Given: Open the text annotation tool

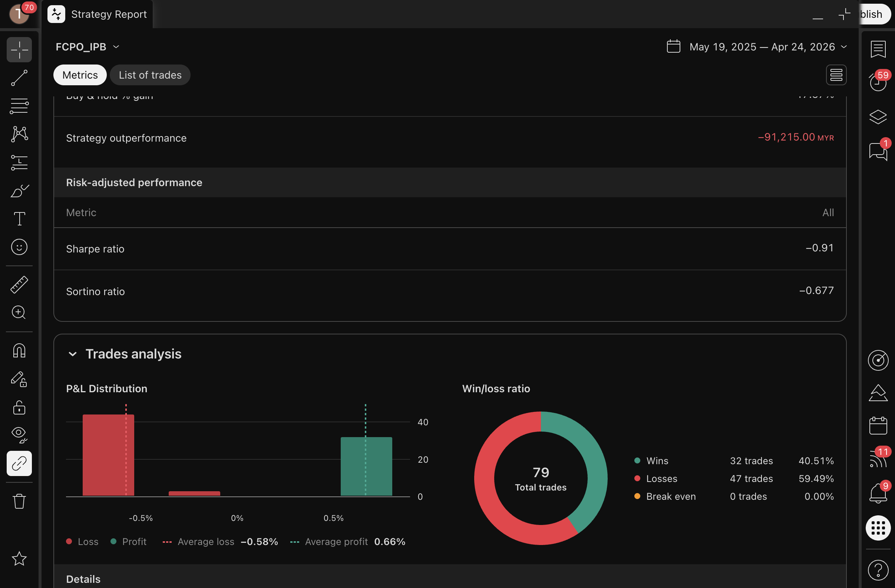Looking at the screenshot, I should pos(19,219).
